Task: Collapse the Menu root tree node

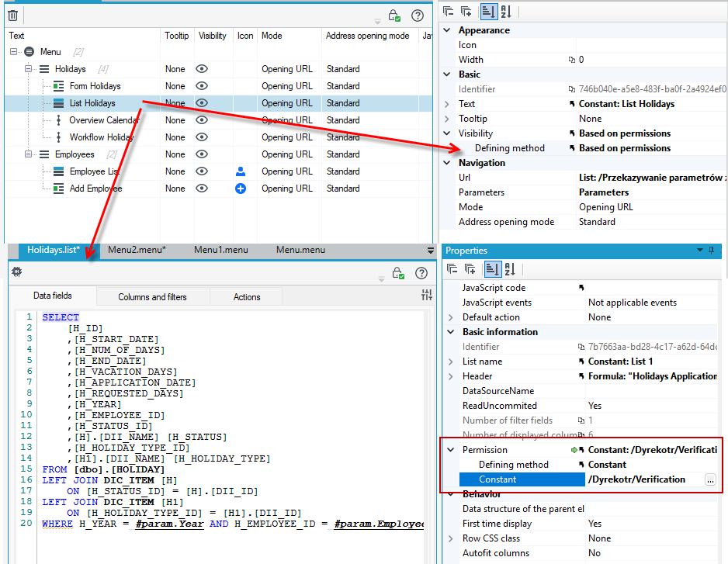Action: (13, 51)
